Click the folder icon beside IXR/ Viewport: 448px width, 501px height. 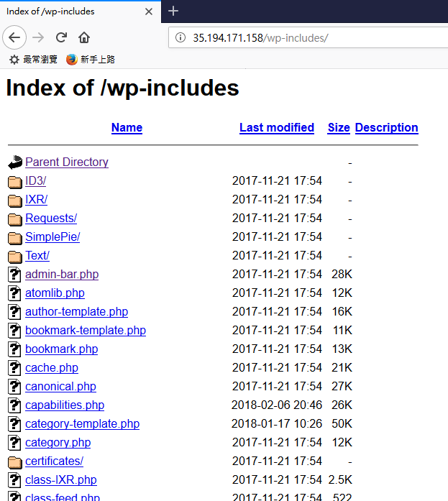click(x=15, y=201)
